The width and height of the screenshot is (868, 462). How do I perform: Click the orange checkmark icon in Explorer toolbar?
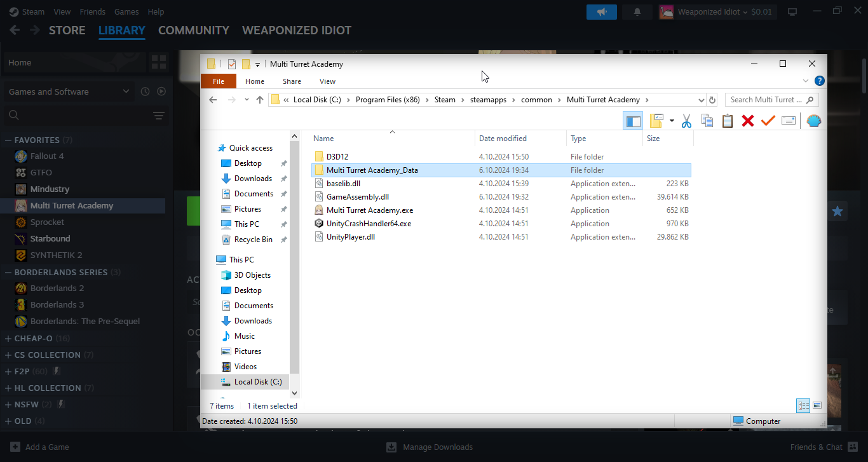768,121
